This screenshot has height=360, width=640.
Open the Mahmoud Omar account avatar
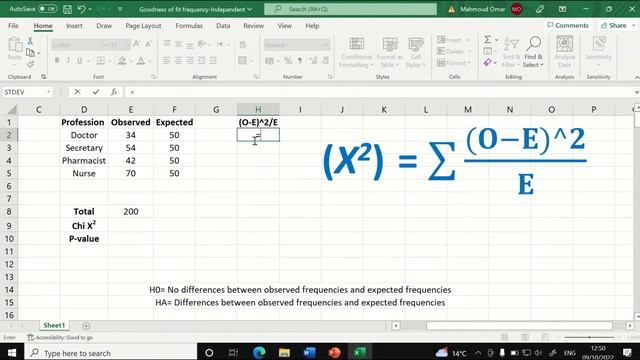516,9
